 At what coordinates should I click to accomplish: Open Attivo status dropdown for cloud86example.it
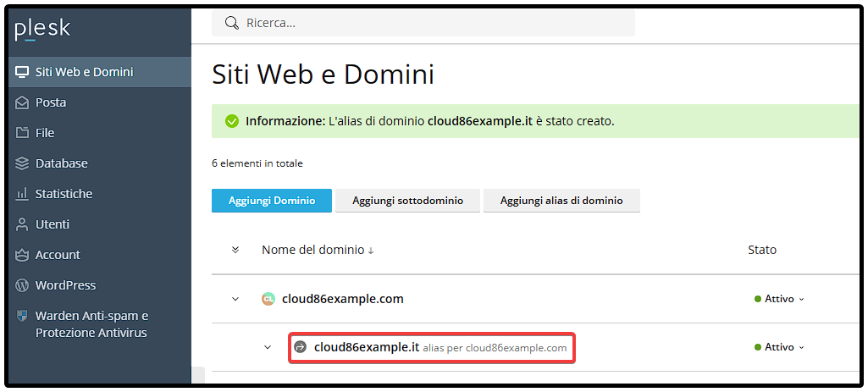click(779, 347)
